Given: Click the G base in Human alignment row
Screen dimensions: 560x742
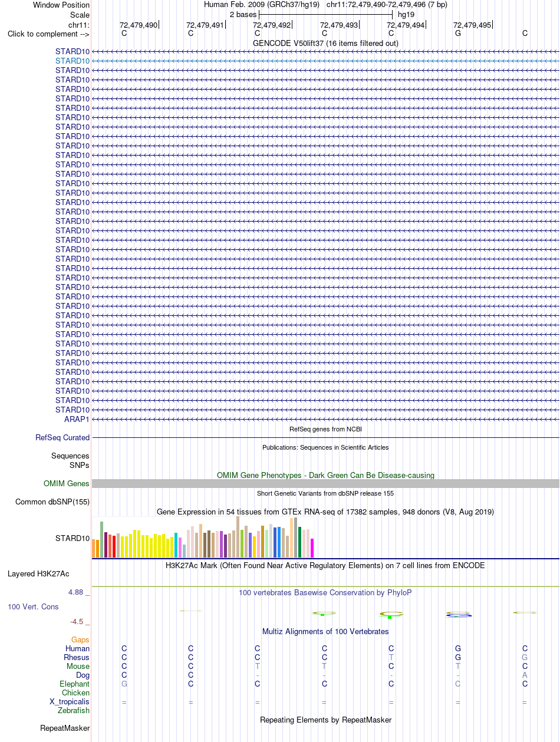Looking at the screenshot, I should [x=458, y=649].
